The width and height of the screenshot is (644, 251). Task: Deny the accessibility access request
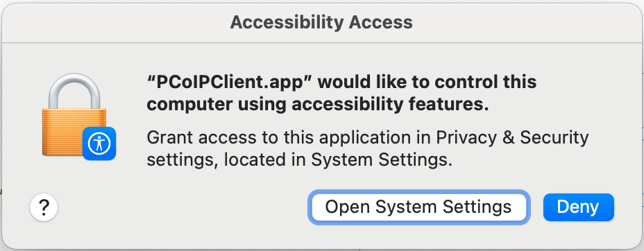578,207
